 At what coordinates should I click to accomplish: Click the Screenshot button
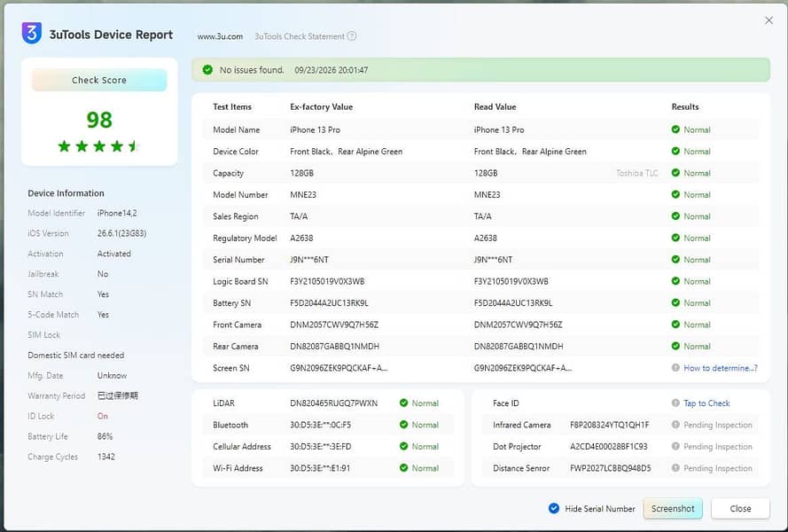[x=673, y=508]
